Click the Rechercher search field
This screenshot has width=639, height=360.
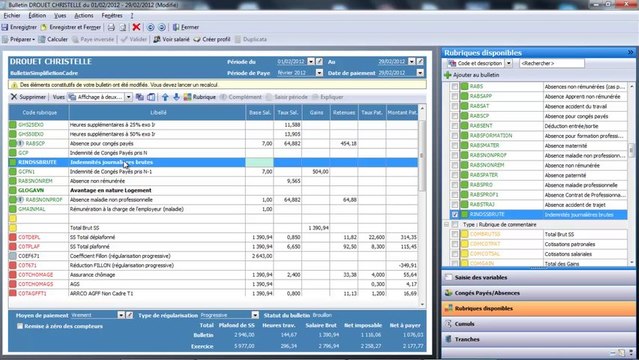coord(552,64)
